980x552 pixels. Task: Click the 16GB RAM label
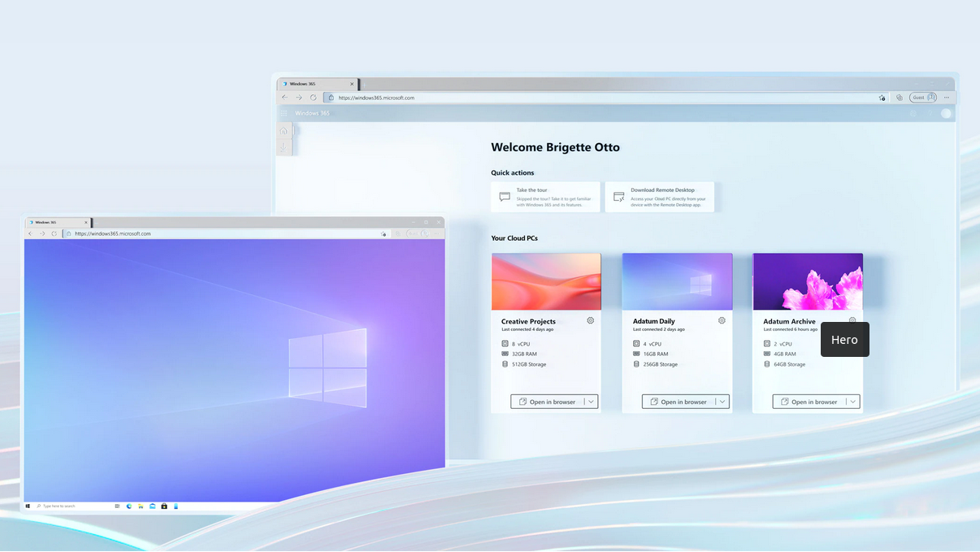tap(656, 354)
